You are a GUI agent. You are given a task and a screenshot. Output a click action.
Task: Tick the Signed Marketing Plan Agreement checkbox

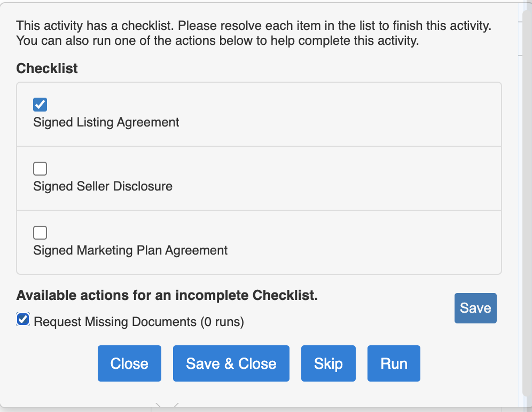pos(40,233)
